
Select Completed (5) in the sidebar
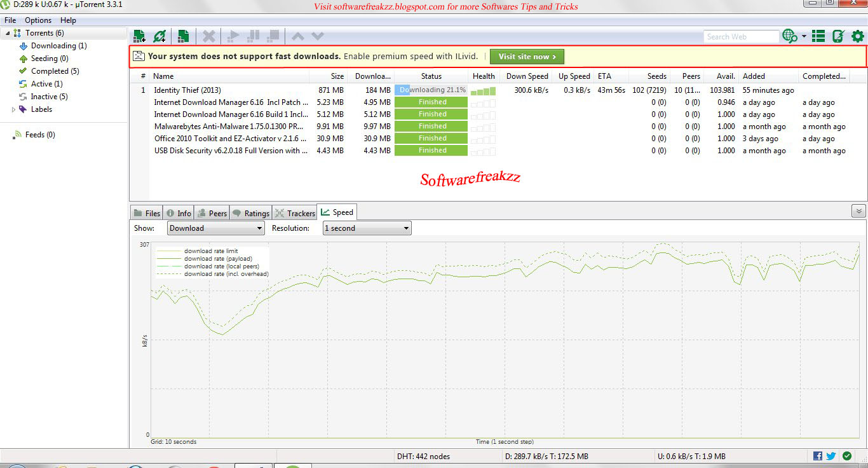pyautogui.click(x=55, y=71)
